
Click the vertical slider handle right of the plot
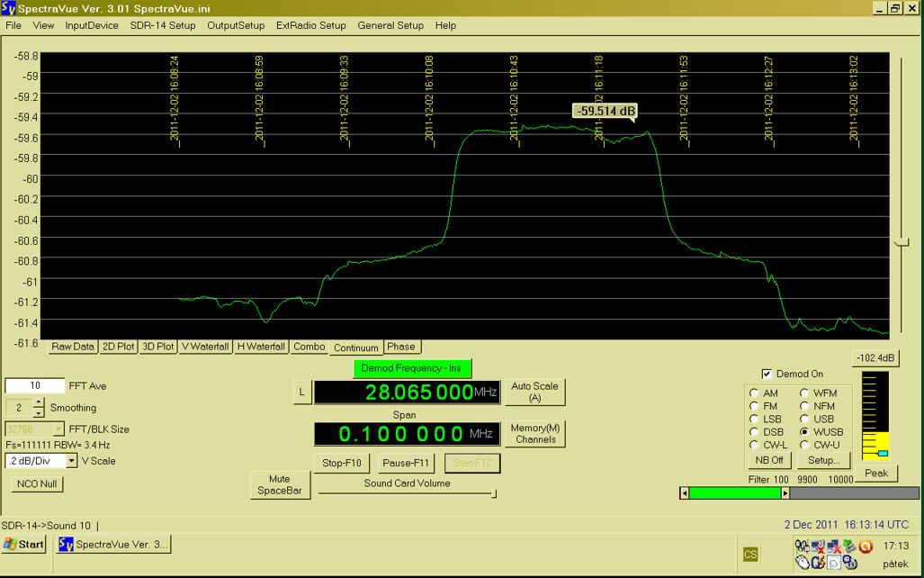pos(901,243)
